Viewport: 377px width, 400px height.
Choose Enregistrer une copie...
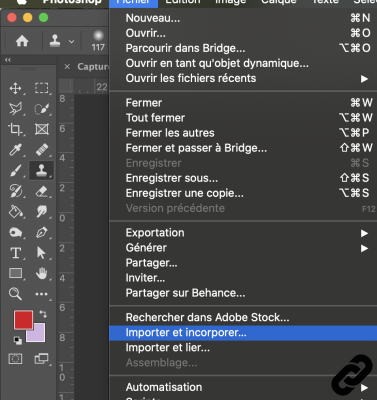(243, 193)
